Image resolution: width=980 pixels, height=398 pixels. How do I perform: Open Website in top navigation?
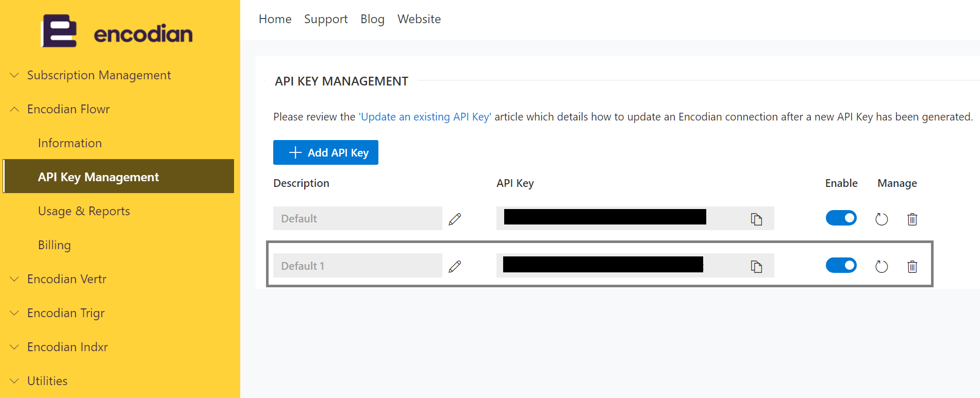tap(419, 19)
